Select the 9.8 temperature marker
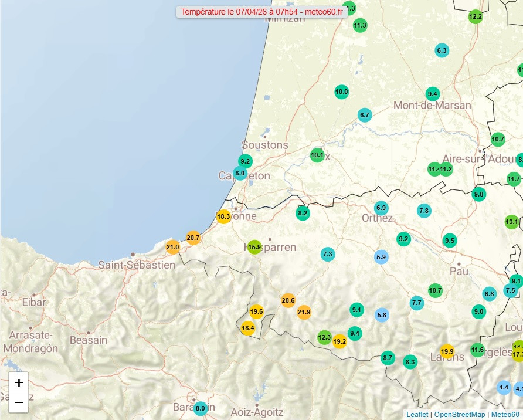This screenshot has width=523, height=420. click(478, 194)
